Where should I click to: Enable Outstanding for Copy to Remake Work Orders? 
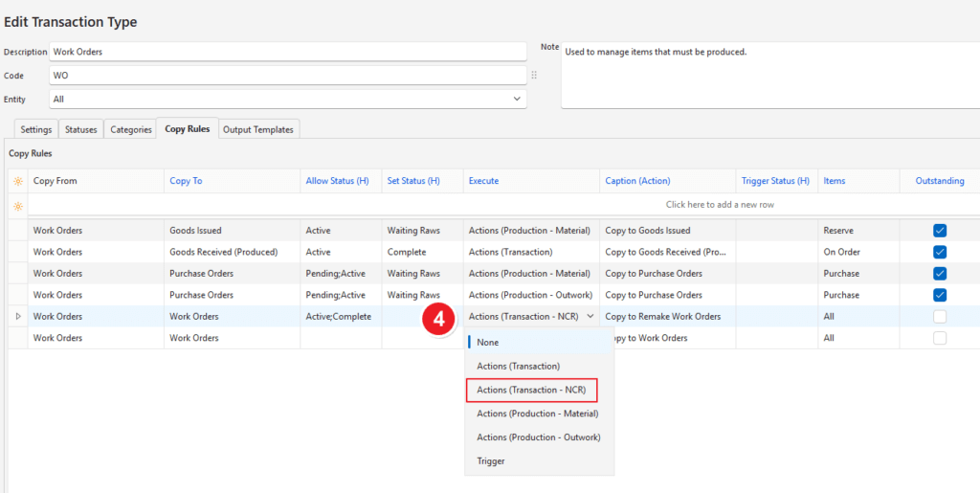point(939,316)
